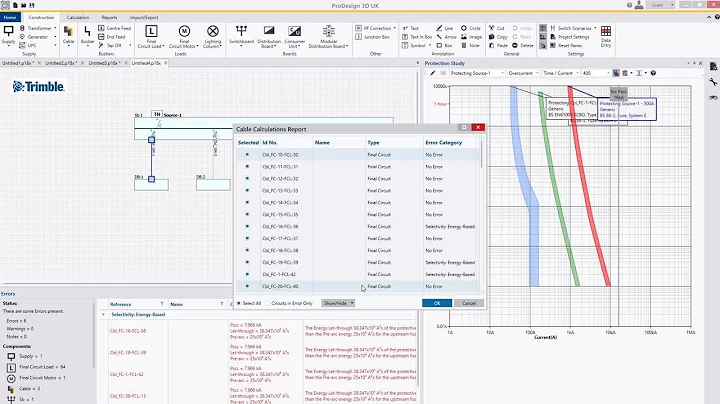The width and height of the screenshot is (720, 404).
Task: Add a Junction Box
Action: point(372,37)
